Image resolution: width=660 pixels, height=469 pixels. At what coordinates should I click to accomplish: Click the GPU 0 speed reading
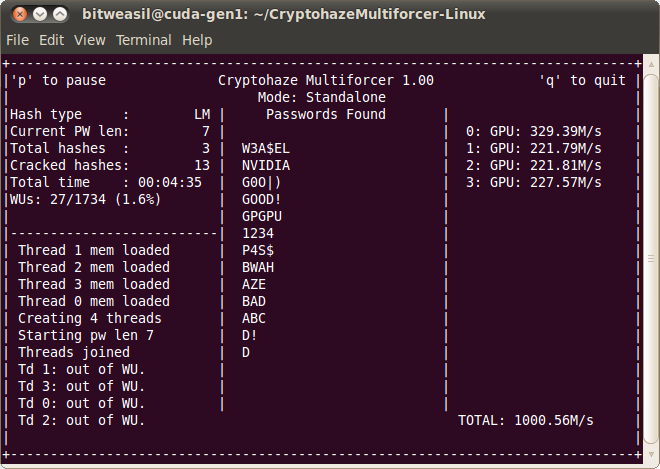tap(534, 131)
